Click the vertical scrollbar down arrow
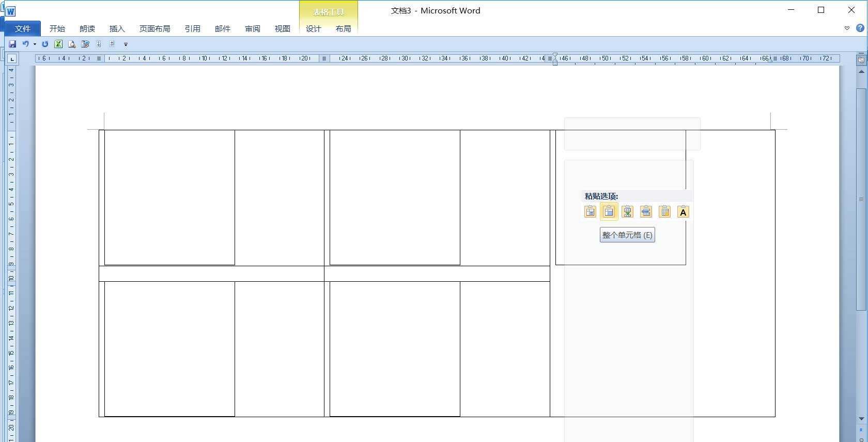 pos(861,418)
